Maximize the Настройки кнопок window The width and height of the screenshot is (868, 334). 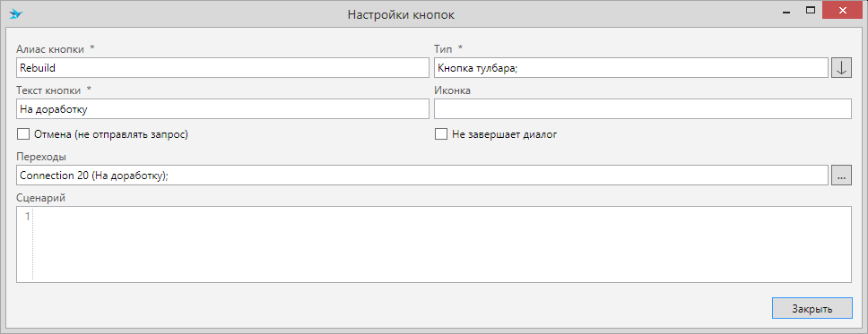tap(811, 10)
